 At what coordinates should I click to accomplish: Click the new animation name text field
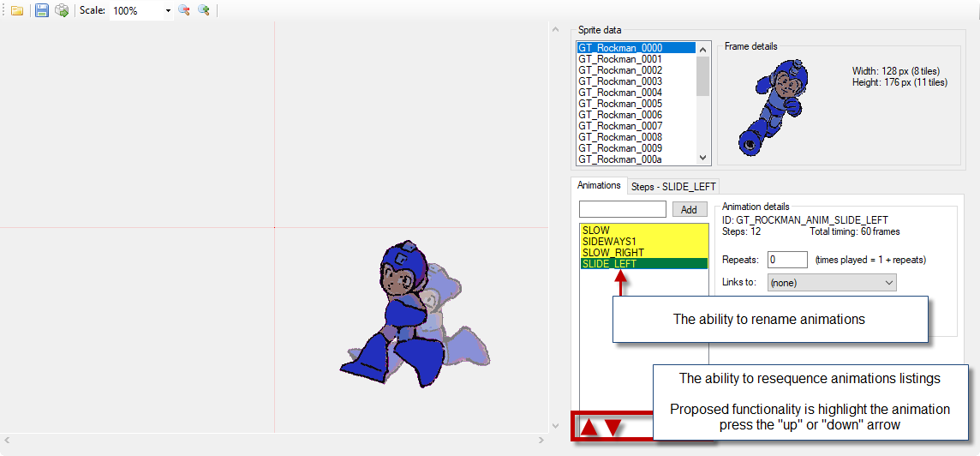tap(623, 209)
